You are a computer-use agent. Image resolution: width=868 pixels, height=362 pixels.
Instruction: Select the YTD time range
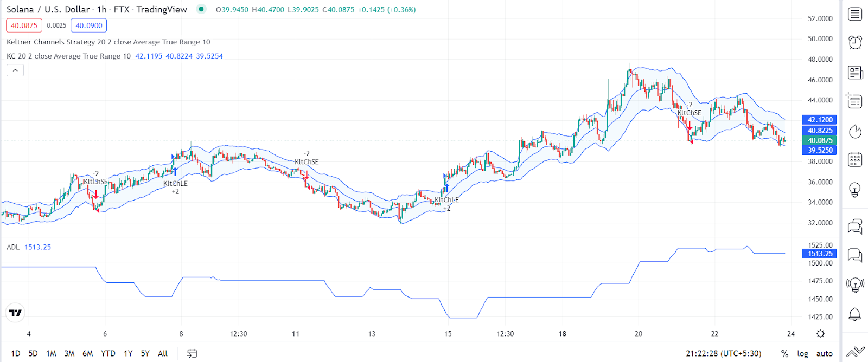click(108, 353)
